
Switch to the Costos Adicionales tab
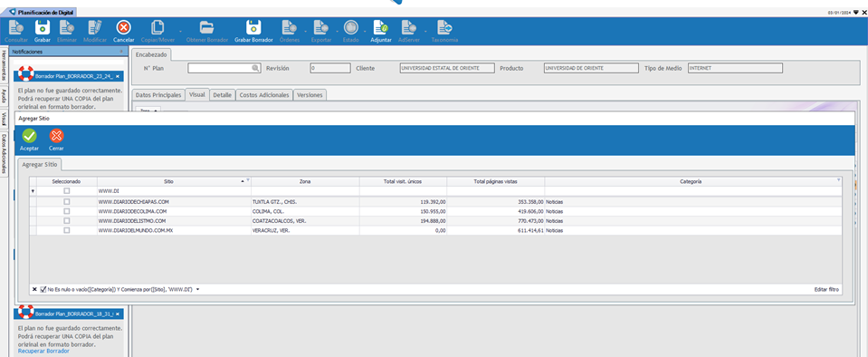click(264, 95)
